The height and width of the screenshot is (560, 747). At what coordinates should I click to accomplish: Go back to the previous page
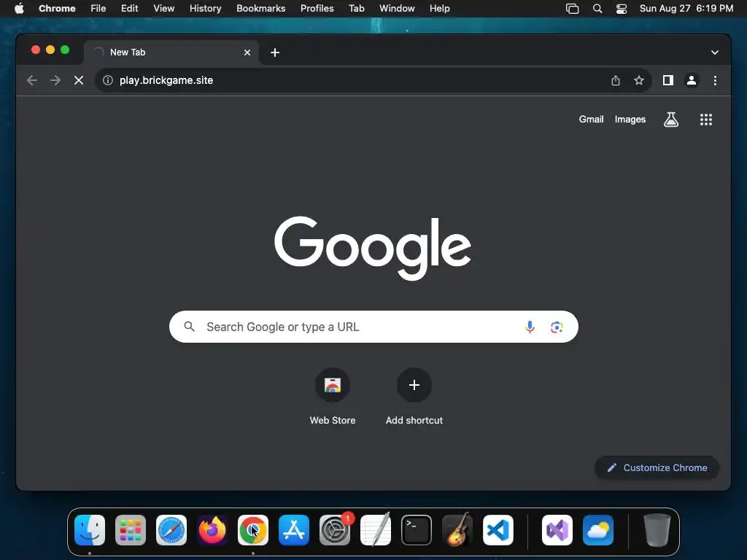pos(32,80)
